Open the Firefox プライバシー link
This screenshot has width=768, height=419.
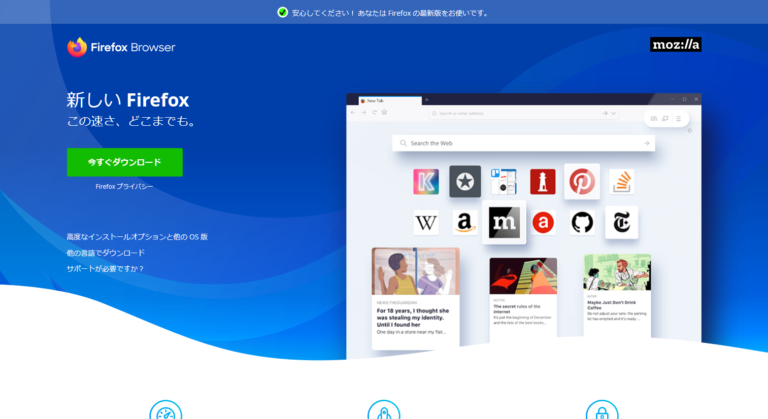coord(124,186)
